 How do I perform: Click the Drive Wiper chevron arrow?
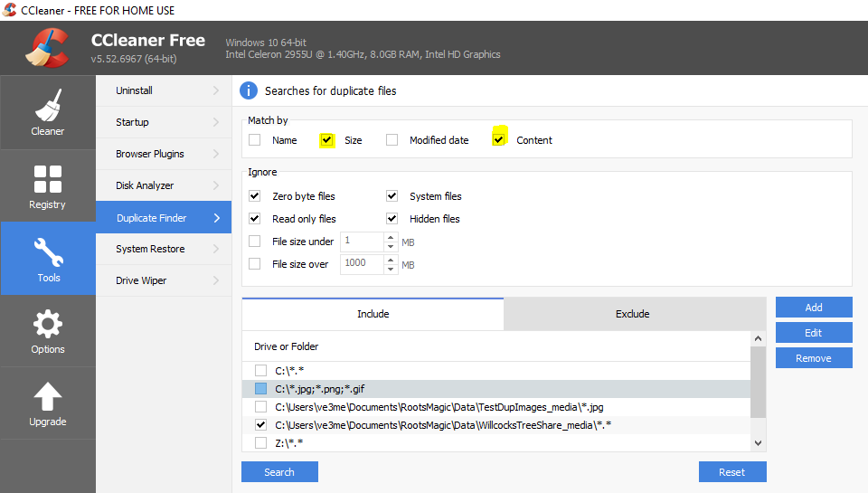click(216, 280)
